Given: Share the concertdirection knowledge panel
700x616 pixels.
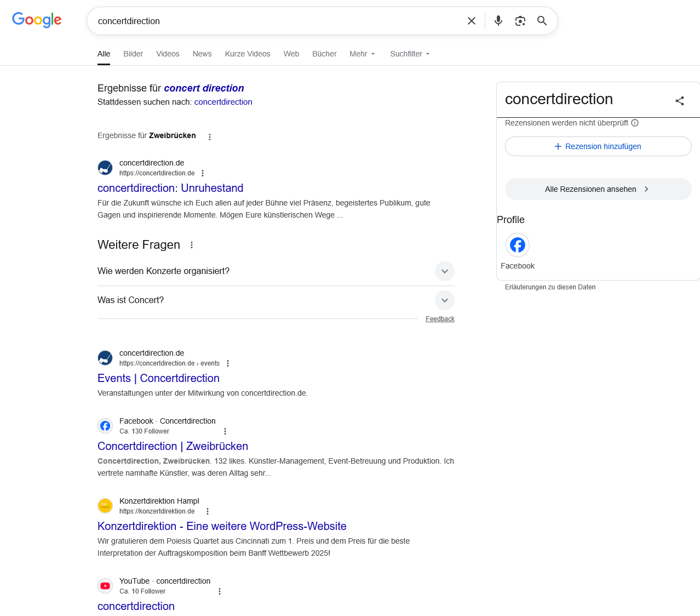Looking at the screenshot, I should pos(679,101).
